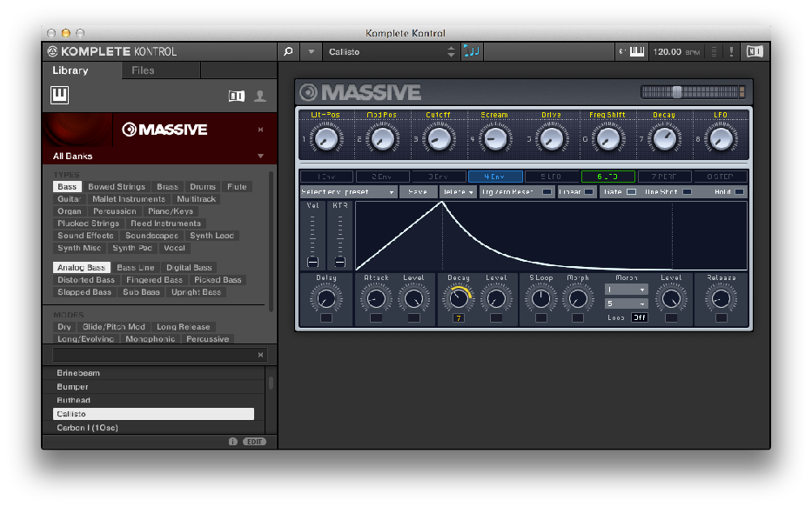Select the user content person icon
This screenshot has width=812, height=507.
(260, 96)
